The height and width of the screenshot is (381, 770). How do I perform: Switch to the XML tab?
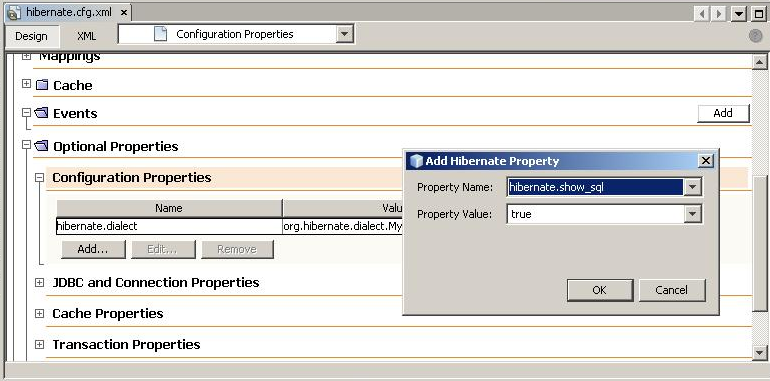86,36
